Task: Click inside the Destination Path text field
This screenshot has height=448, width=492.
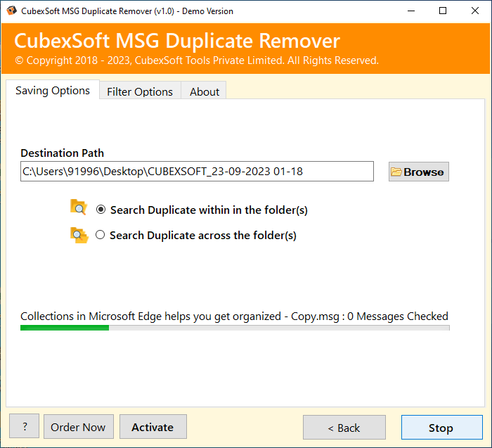Action: [197, 171]
